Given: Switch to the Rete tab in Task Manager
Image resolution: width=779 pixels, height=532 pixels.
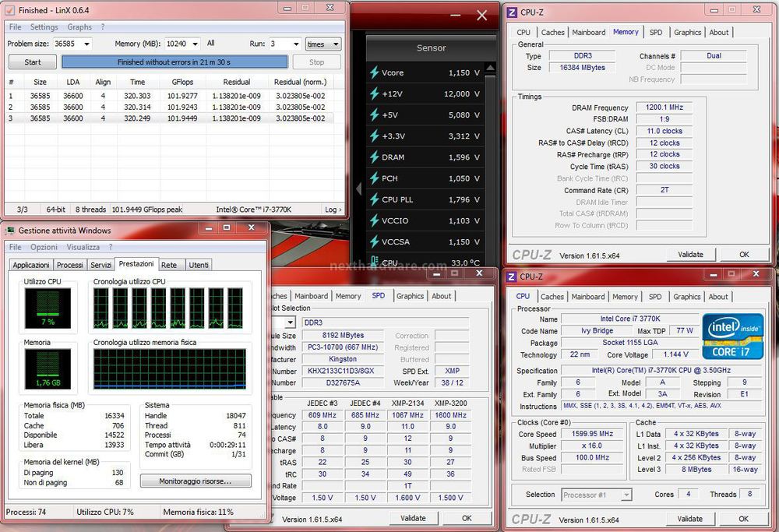Looking at the screenshot, I should pyautogui.click(x=169, y=265).
